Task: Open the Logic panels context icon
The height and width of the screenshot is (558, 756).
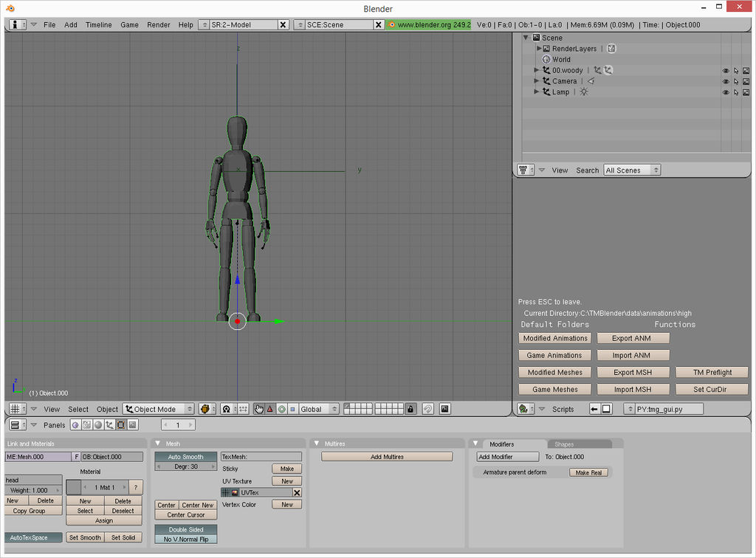Action: [75, 425]
